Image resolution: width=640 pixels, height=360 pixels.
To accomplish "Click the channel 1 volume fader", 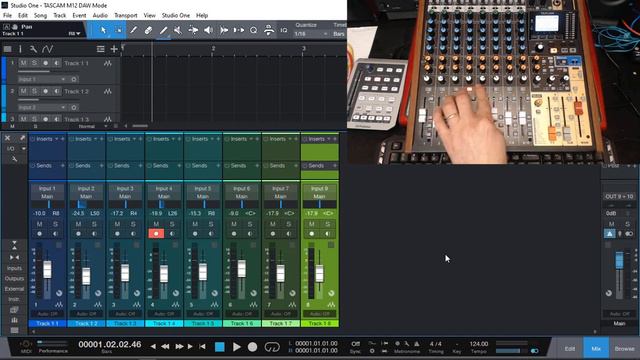I will (47, 269).
